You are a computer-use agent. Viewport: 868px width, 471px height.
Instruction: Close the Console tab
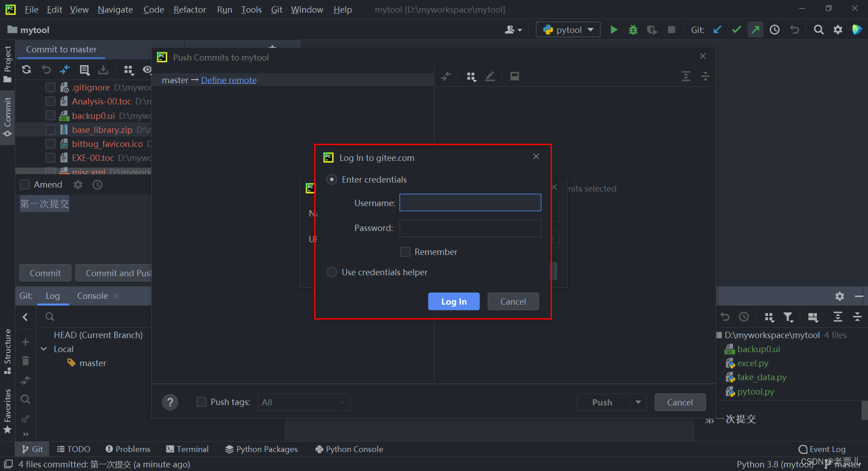[116, 296]
